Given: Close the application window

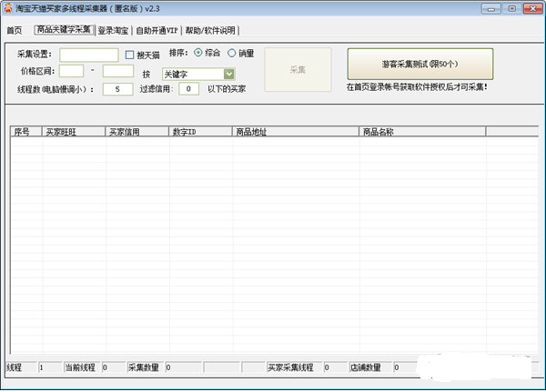Looking at the screenshot, I should (x=532, y=9).
